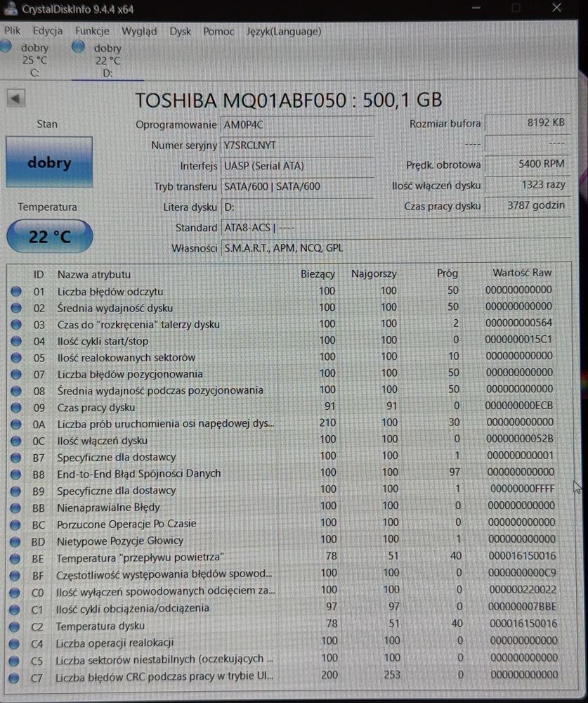Viewport: 588px width, 703px height.
Task: Click worst value 253 in row C7
Action: (392, 675)
